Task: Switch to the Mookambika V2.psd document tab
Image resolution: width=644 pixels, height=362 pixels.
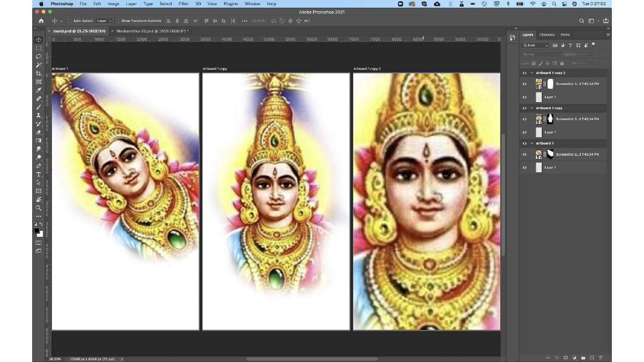Action: click(x=152, y=31)
